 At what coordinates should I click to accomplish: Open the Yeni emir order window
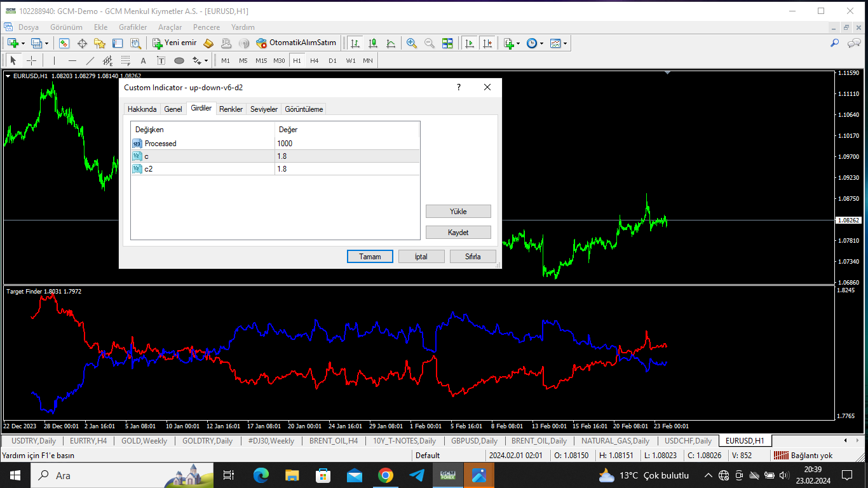(x=175, y=43)
